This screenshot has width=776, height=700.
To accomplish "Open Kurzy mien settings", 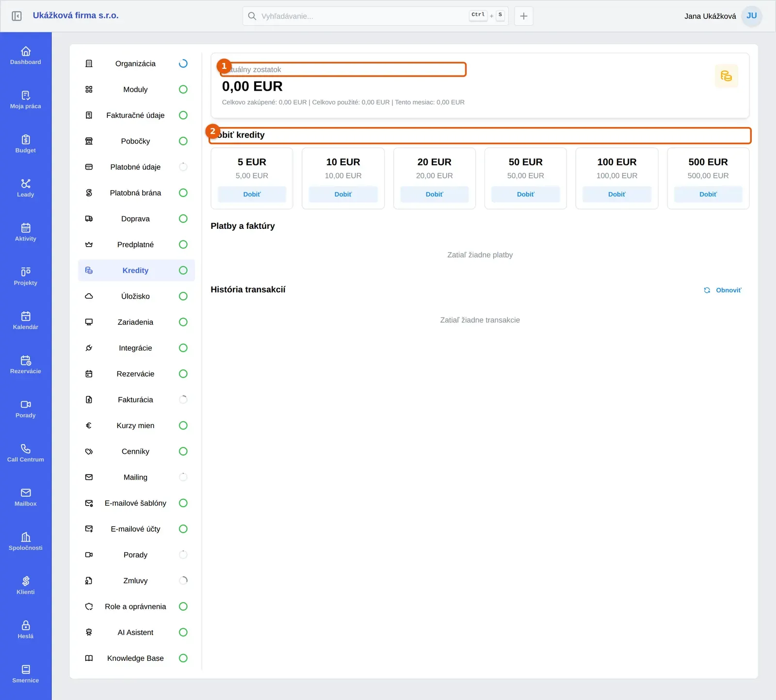I will tap(136, 426).
